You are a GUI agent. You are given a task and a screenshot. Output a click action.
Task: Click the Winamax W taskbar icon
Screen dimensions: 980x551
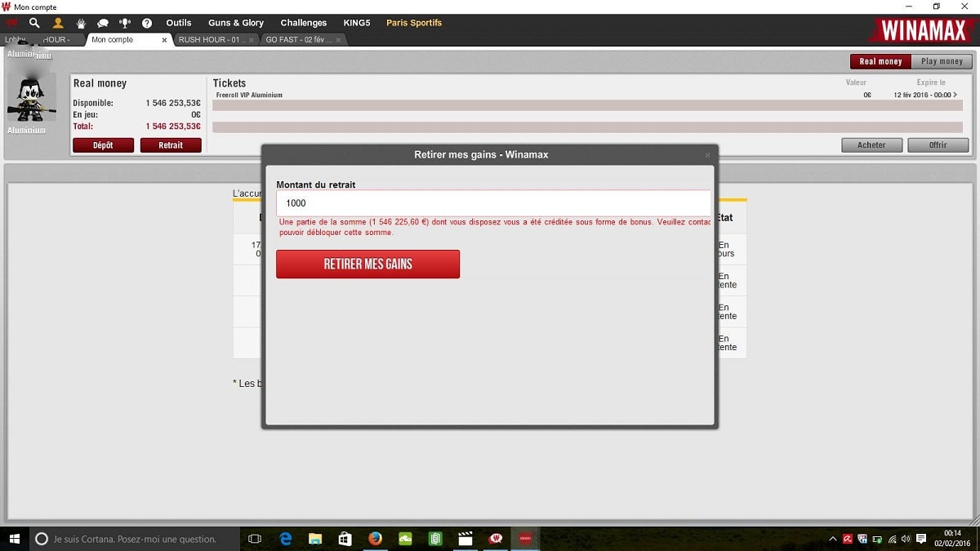click(x=495, y=539)
